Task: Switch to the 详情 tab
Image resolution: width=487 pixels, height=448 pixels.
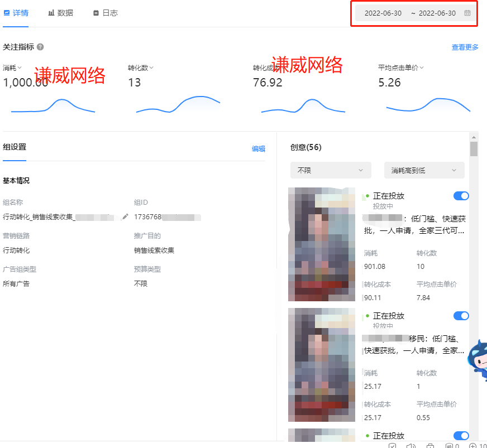Action: click(x=16, y=13)
